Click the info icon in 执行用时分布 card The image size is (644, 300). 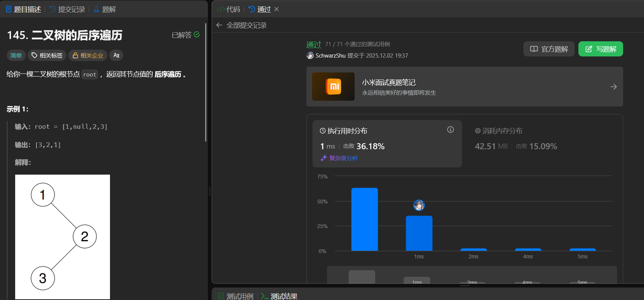click(x=450, y=130)
